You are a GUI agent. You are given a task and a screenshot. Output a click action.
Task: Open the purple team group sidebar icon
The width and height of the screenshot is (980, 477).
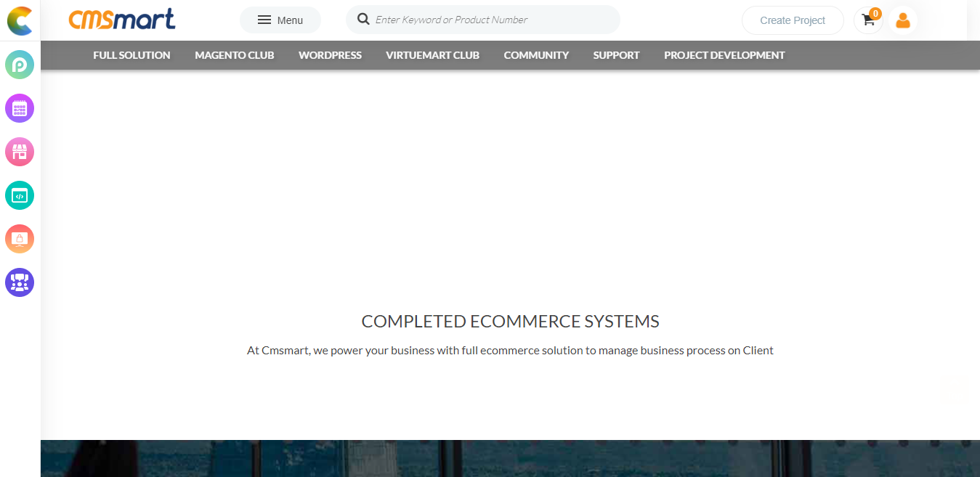pos(20,282)
